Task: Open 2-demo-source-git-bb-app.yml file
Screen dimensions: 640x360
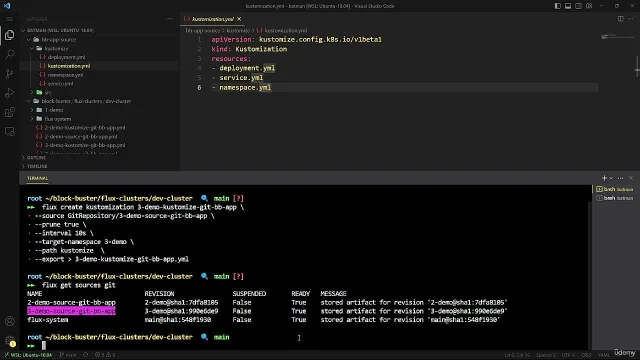Action: pyautogui.click(x=81, y=137)
